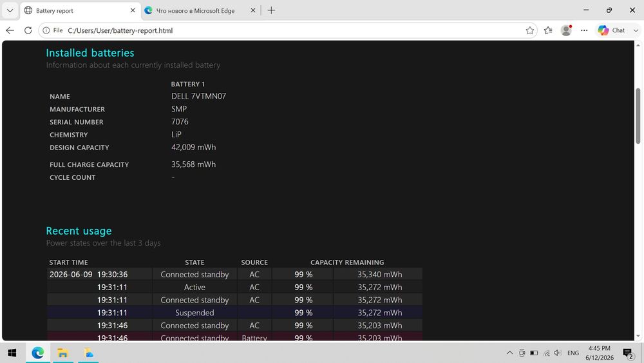Add this page to favorites with star
The height and width of the screenshot is (363, 644).
click(530, 30)
